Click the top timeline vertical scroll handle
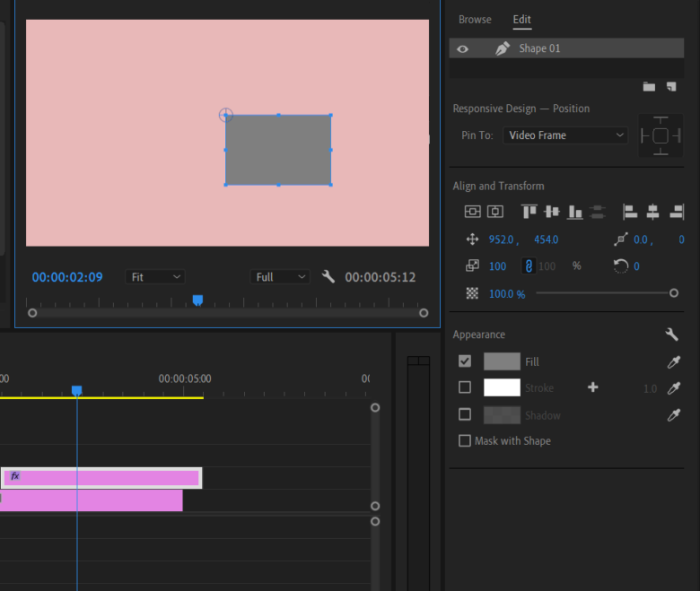The width and height of the screenshot is (700, 591). 375,408
